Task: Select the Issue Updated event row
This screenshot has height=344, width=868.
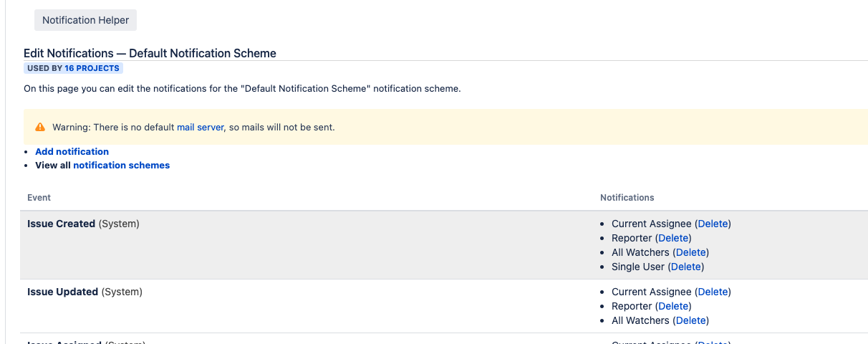Action: 444,306
